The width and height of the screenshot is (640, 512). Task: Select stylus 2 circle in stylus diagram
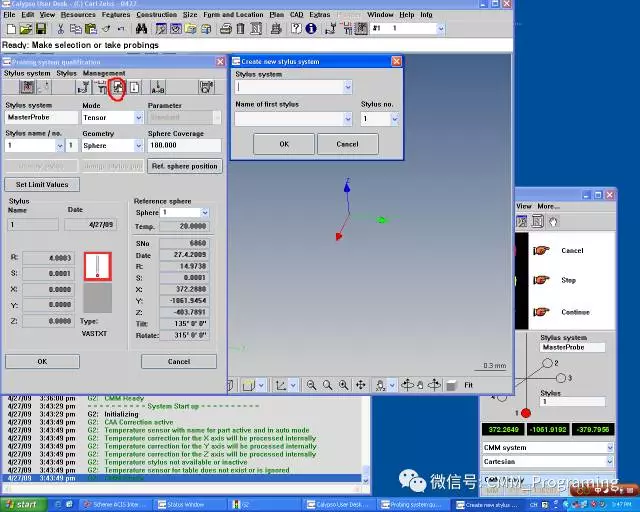(x=547, y=363)
